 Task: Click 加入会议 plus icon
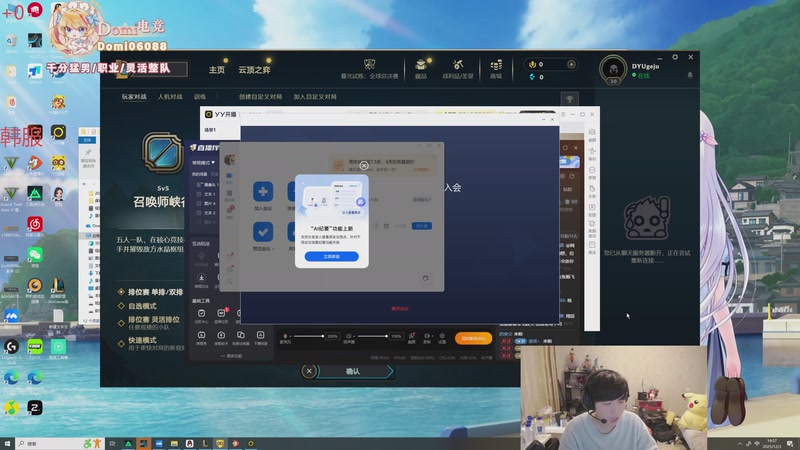click(263, 192)
